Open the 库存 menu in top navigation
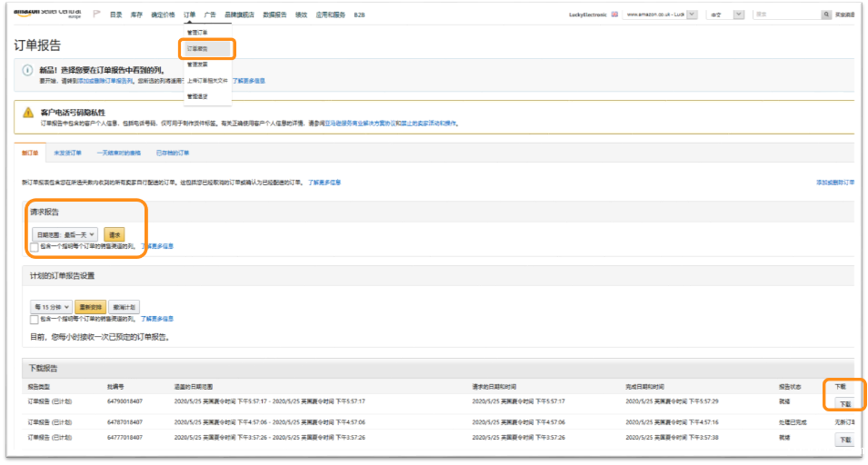 tap(136, 15)
